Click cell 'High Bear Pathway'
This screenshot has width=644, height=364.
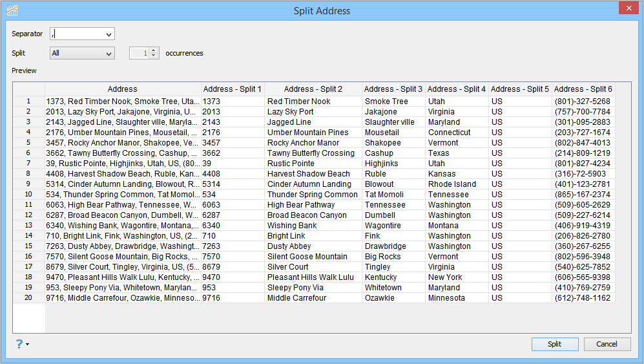pos(313,205)
